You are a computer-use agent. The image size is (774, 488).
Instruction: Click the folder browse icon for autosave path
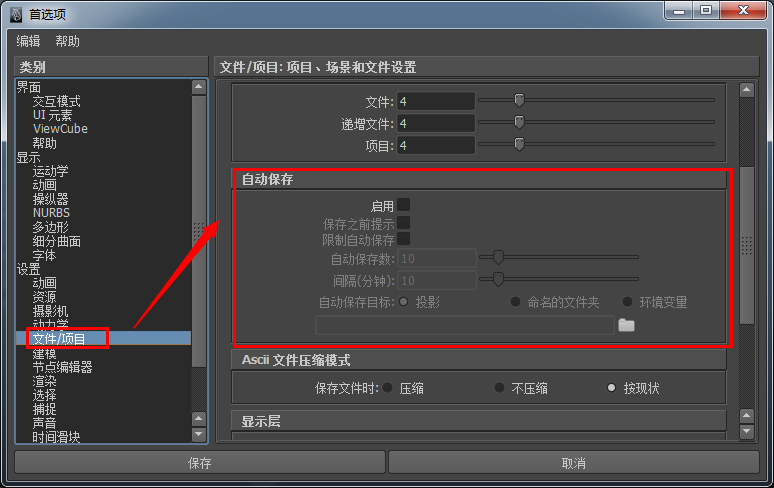click(626, 325)
